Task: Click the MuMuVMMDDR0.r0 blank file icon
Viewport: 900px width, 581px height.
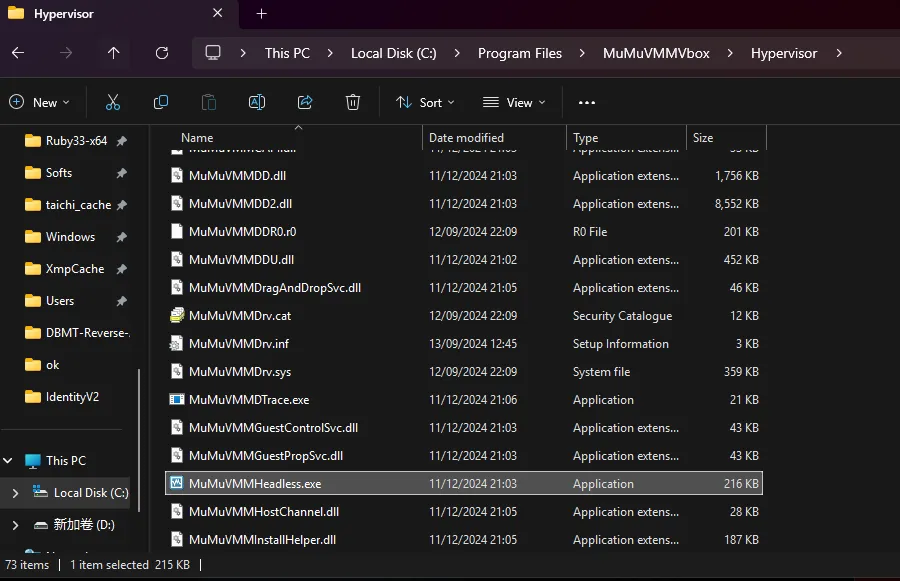Action: 177,231
